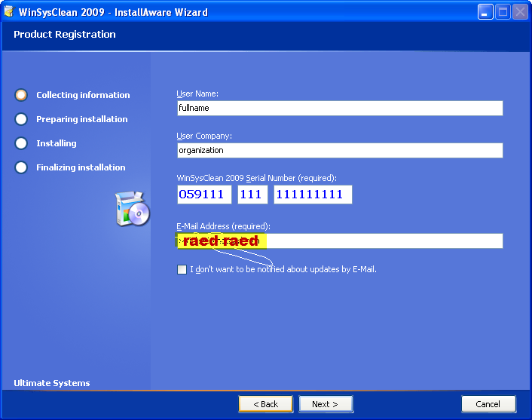Viewport: 532px width, 420px height.
Task: Minimize the InstallAware Wizard window
Action: click(x=485, y=12)
